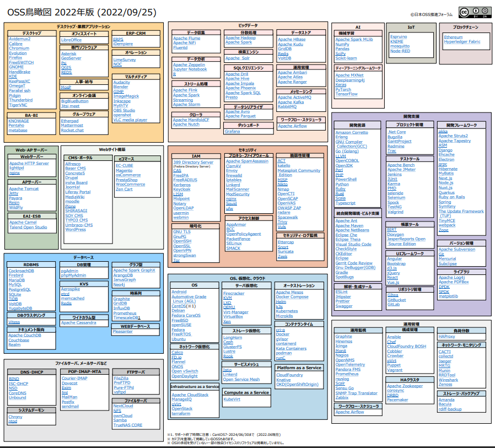Open the Thunderbird link
495x448 pixels.
click(x=21, y=100)
